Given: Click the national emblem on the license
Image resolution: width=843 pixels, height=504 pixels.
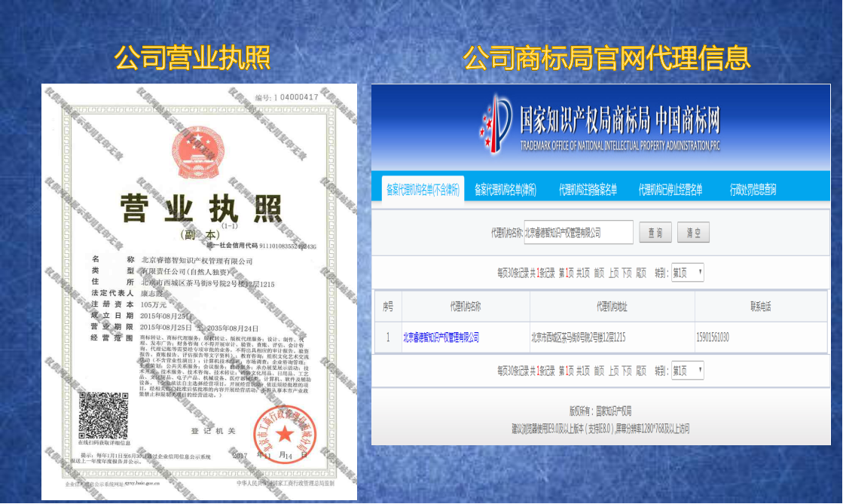Looking at the screenshot, I should (x=198, y=151).
